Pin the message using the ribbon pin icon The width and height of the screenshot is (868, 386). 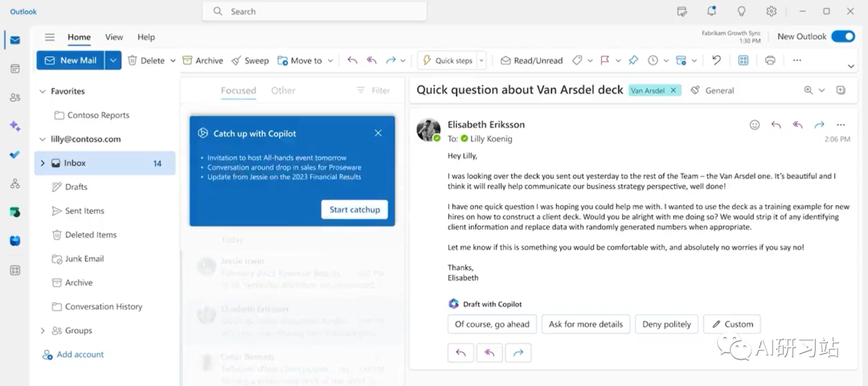tap(633, 60)
